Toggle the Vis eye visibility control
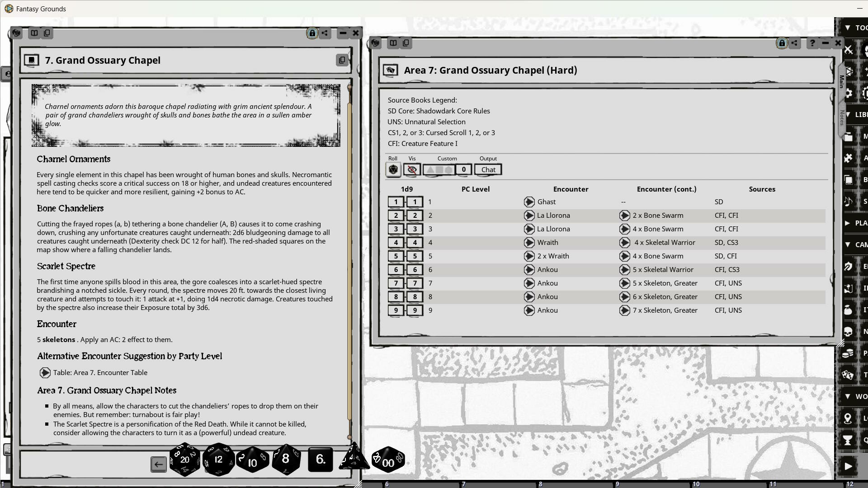This screenshot has height=488, width=868. coord(411,169)
